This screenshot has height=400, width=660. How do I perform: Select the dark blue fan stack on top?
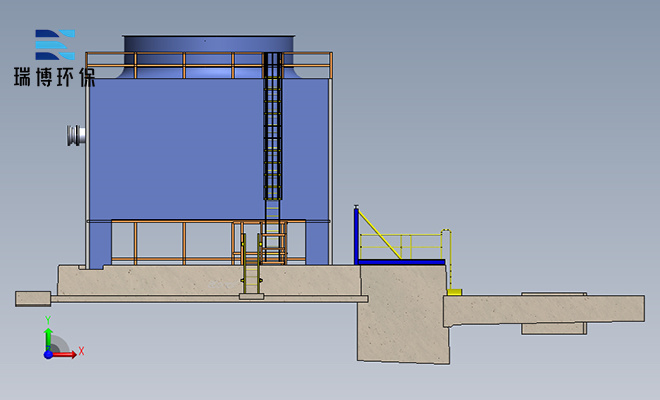pyautogui.click(x=210, y=46)
